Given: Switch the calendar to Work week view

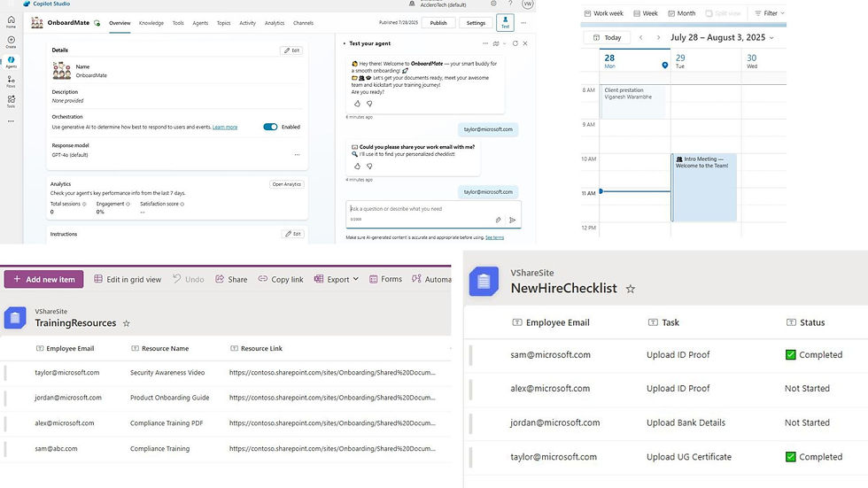Looking at the screenshot, I should (603, 13).
